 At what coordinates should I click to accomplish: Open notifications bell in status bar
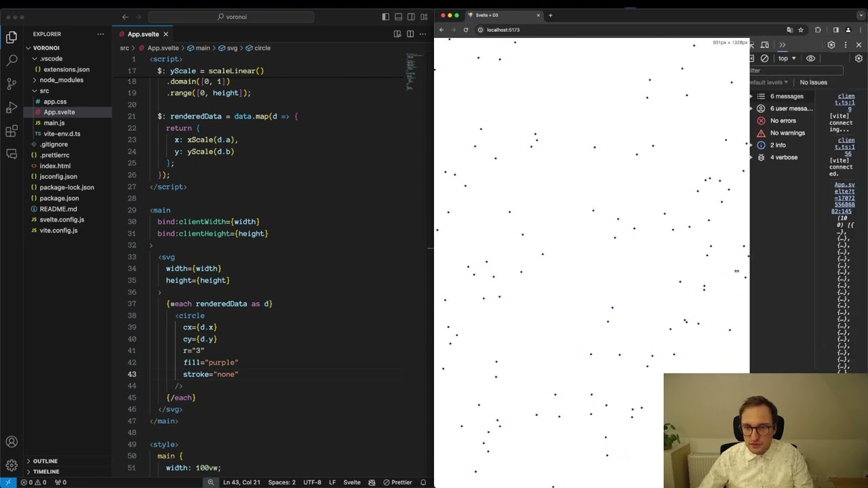[x=423, y=483]
